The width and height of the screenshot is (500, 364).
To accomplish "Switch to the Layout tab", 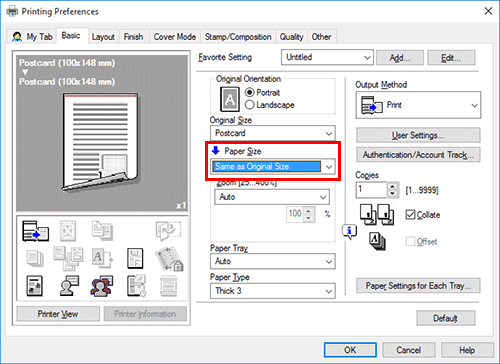I will tap(103, 37).
